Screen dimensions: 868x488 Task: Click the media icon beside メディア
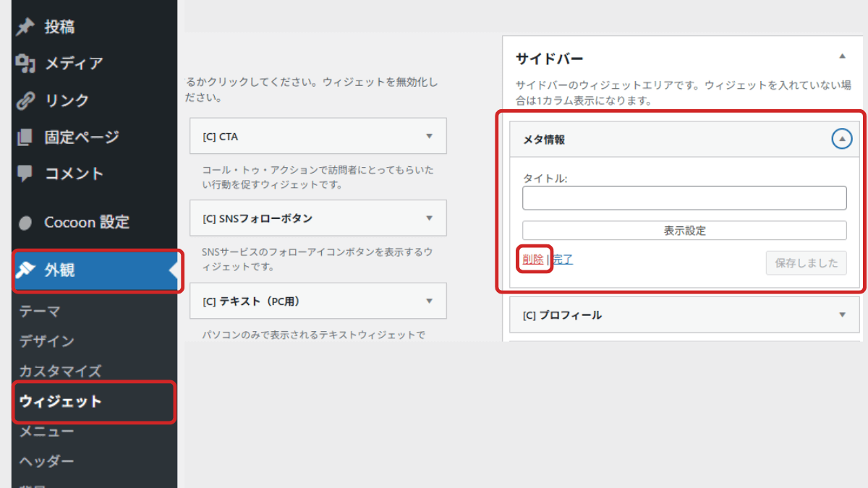pos(25,64)
